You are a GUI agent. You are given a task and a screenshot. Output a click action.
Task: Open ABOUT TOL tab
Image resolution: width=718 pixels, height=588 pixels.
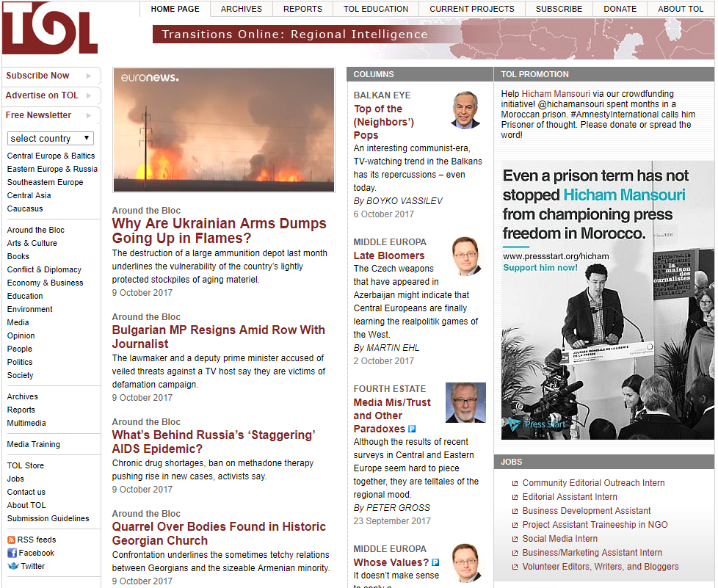[681, 9]
